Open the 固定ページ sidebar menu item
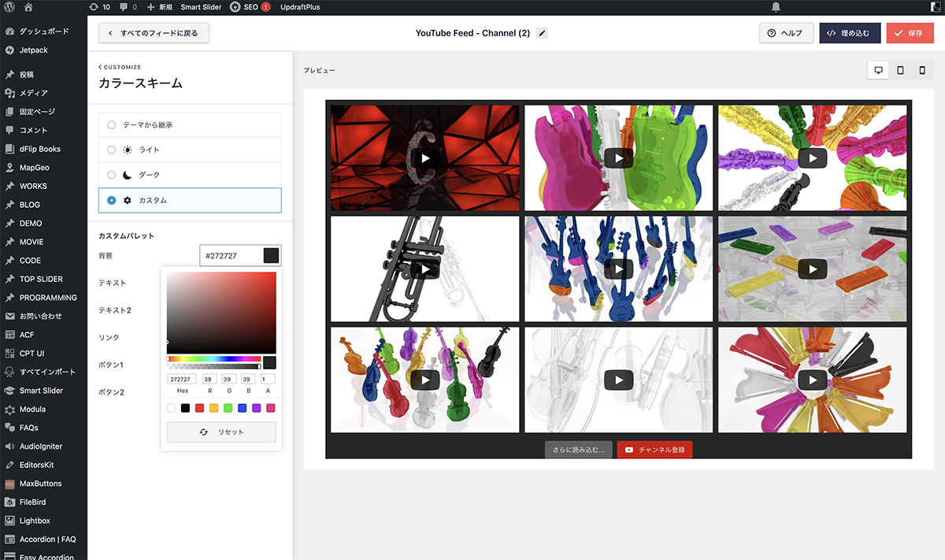Viewport: 945px width, 560px height. (37, 112)
